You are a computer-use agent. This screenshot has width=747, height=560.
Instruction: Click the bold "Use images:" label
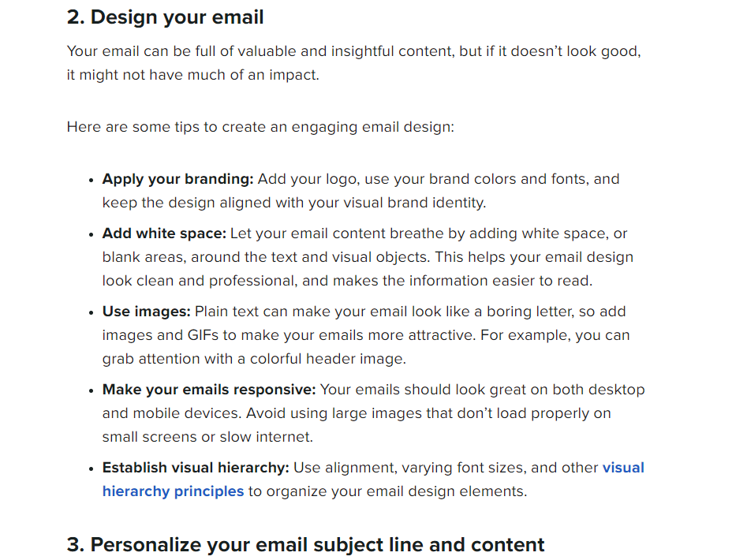[x=146, y=312]
